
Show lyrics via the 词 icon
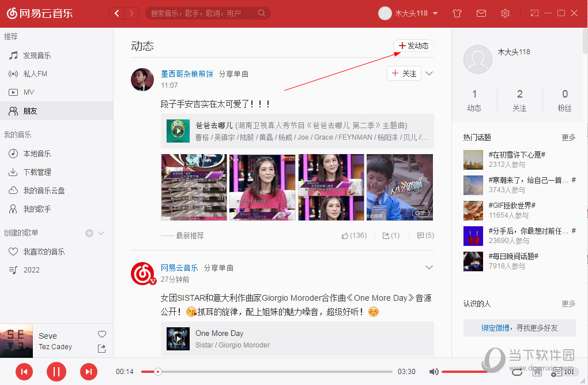click(537, 372)
